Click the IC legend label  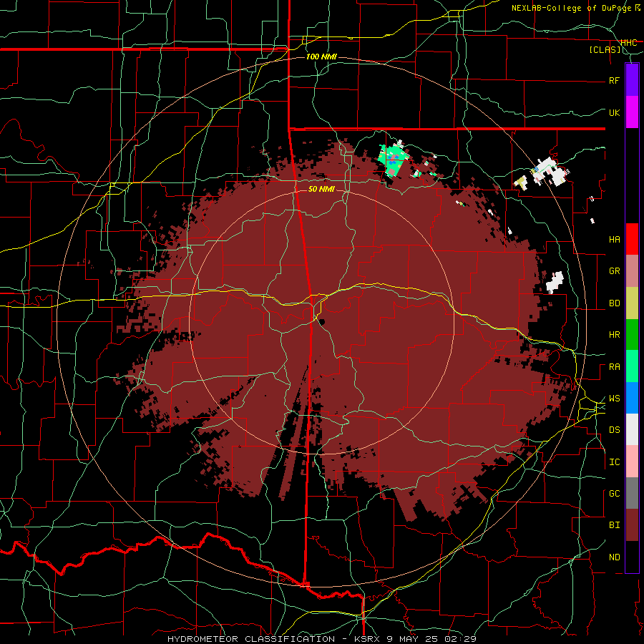[614, 462]
